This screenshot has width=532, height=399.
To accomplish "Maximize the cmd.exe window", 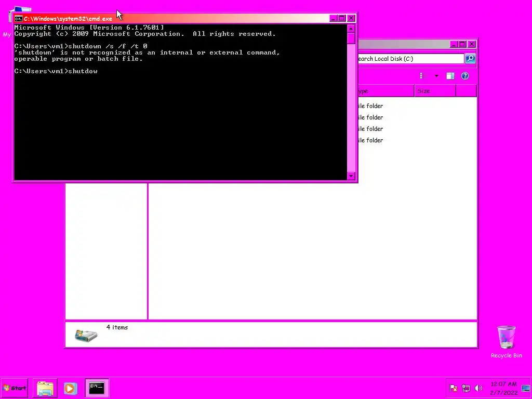I will click(x=342, y=18).
